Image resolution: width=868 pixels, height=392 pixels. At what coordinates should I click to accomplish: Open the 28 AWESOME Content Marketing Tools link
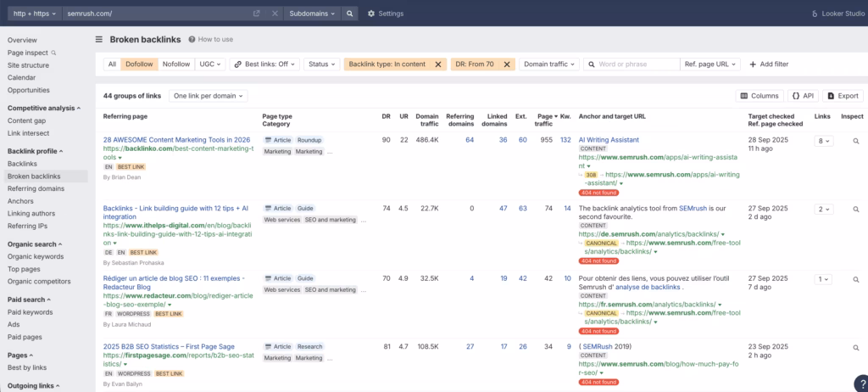coord(176,140)
